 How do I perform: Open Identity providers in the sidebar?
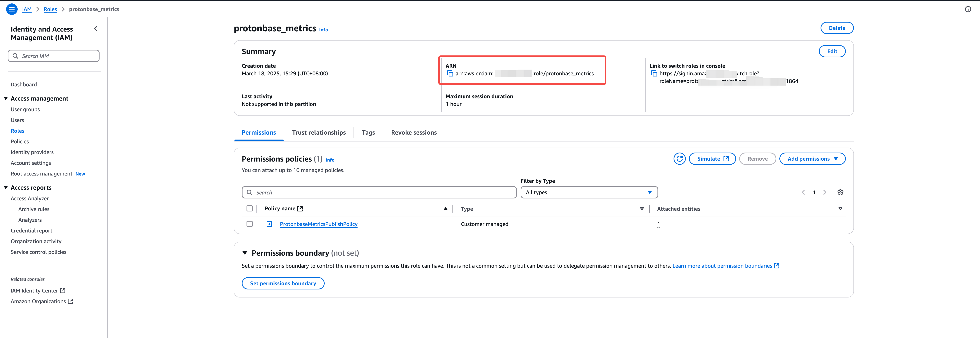click(32, 152)
